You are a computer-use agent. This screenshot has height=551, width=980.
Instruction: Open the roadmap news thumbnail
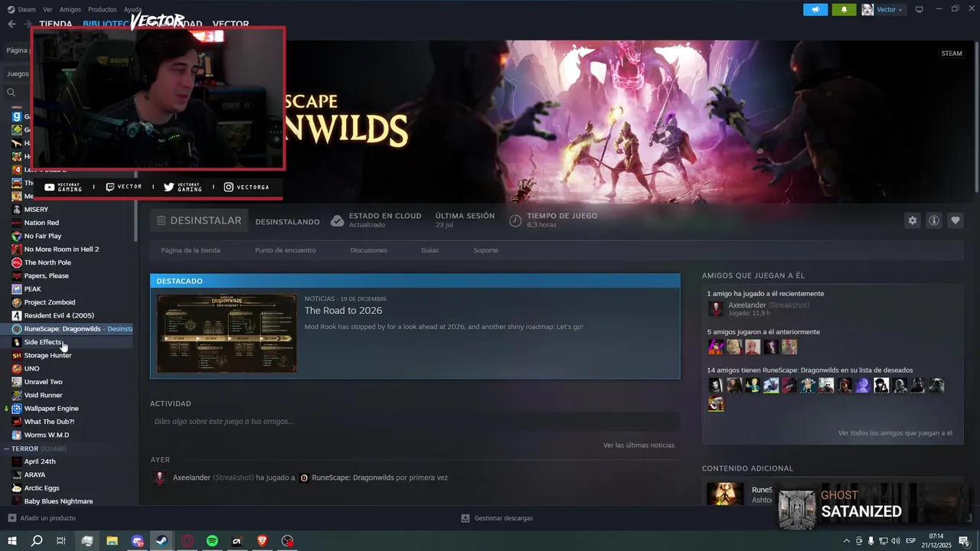tap(227, 333)
